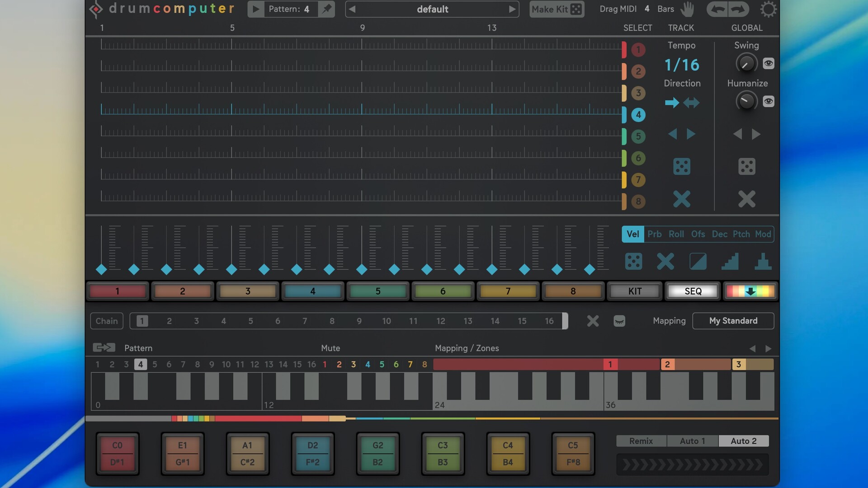This screenshot has height=488, width=868.
Task: Shift track steps right
Action: pyautogui.click(x=691, y=134)
